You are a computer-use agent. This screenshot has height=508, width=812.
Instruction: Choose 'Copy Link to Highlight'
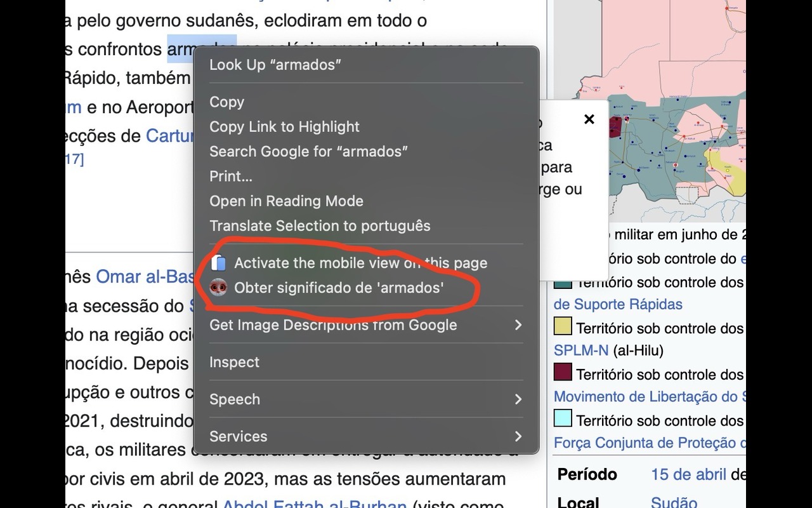[284, 126]
